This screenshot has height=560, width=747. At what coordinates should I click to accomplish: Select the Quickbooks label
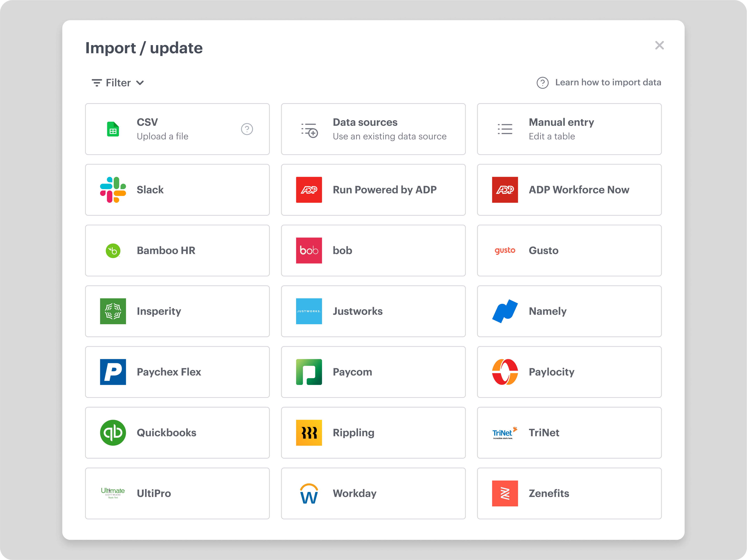[166, 433]
